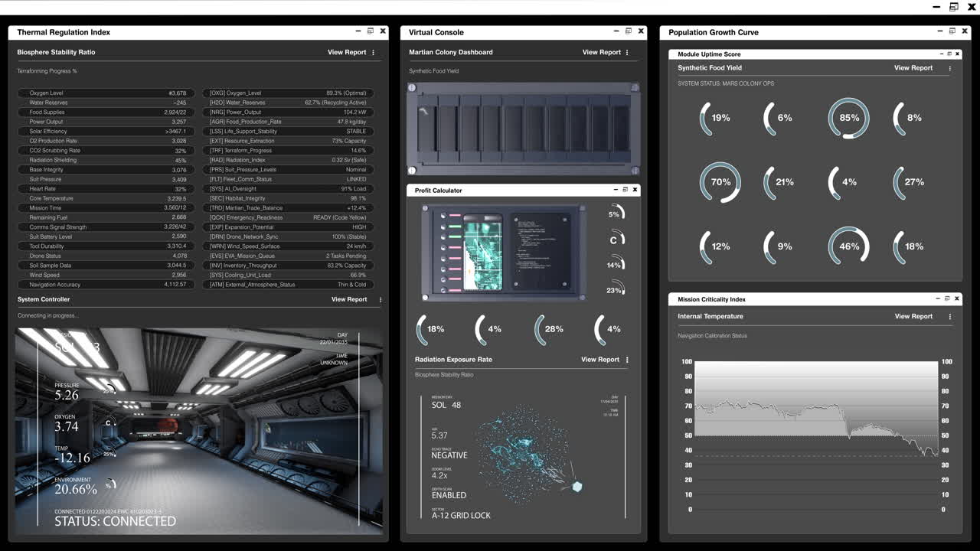Collapse the Profit Calculator panel
980x551 pixels.
click(x=616, y=190)
